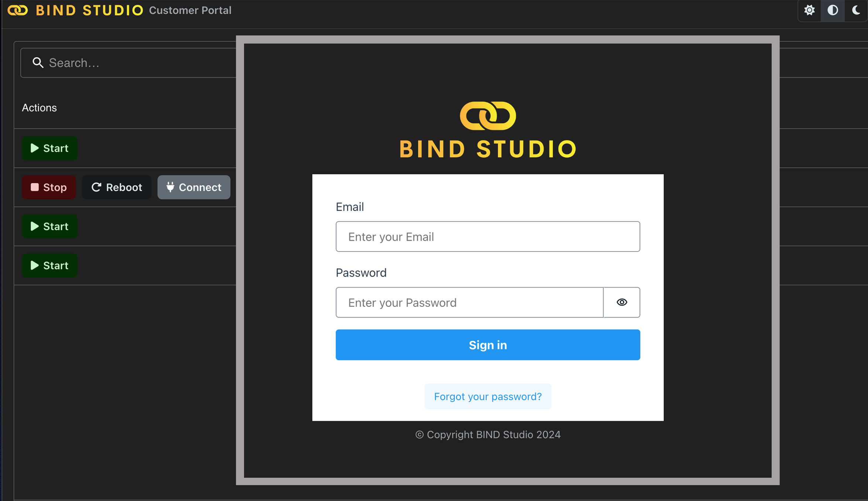Click the BIND STUDIO header title text
This screenshot has height=501, width=868.
(x=89, y=10)
